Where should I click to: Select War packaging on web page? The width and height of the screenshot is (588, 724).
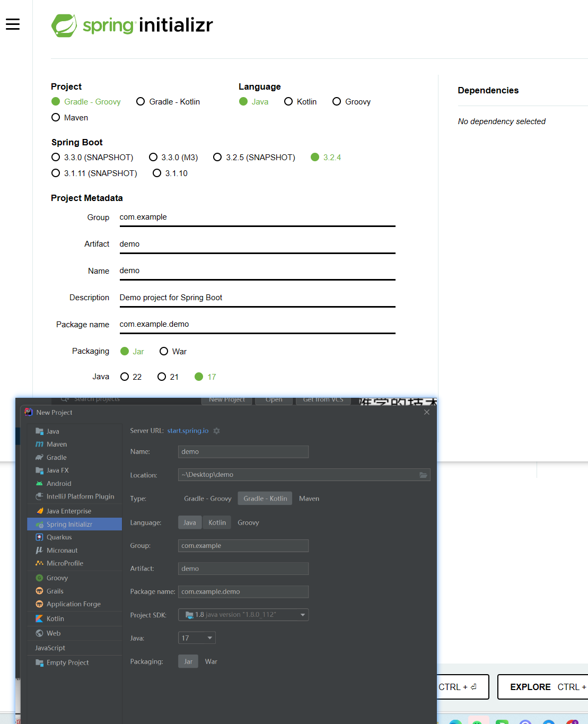coord(164,352)
